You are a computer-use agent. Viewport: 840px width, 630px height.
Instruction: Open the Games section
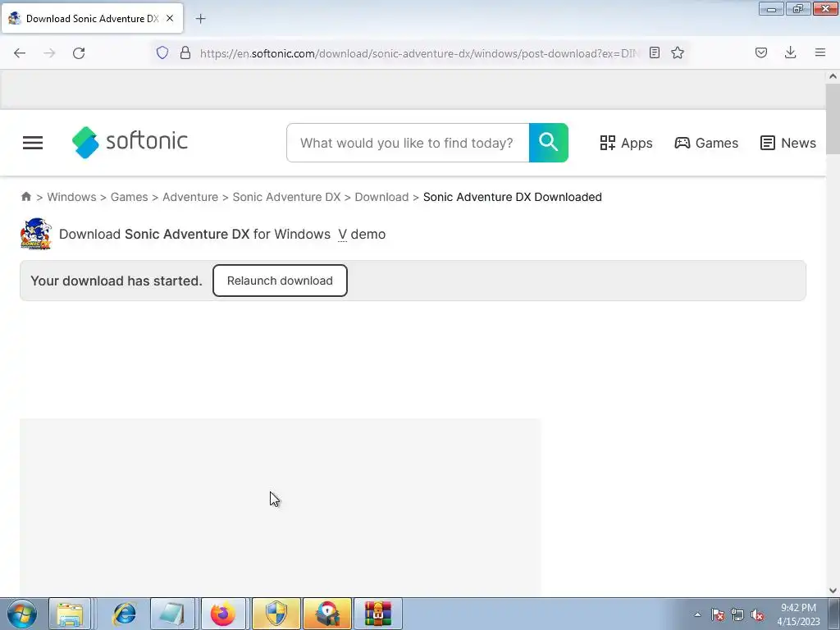(x=706, y=143)
